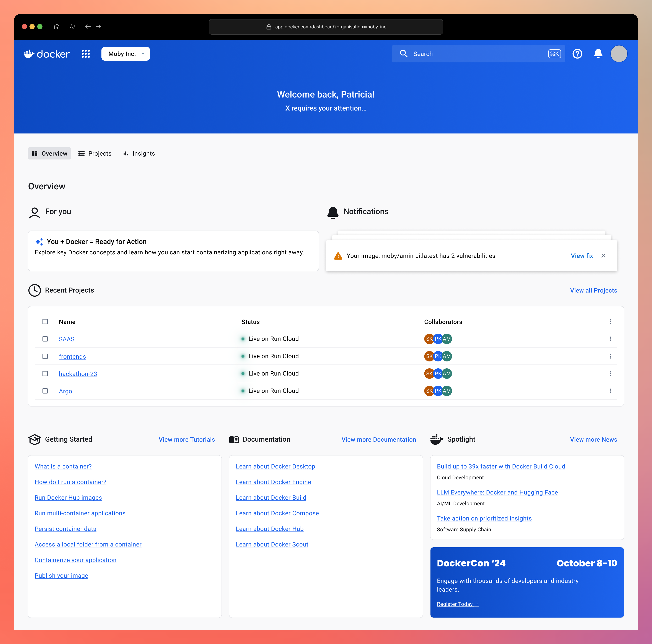Open the table header kebab options menu
The height and width of the screenshot is (644, 652).
point(610,322)
